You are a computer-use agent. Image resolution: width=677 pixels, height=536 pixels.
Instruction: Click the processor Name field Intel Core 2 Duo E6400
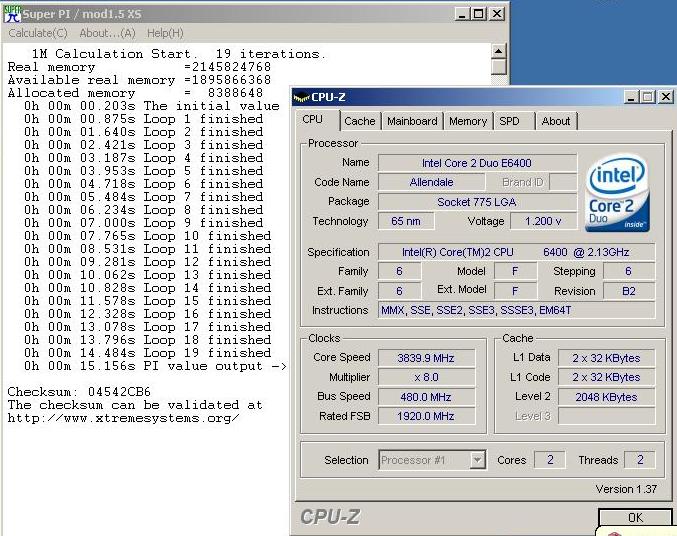point(477,163)
